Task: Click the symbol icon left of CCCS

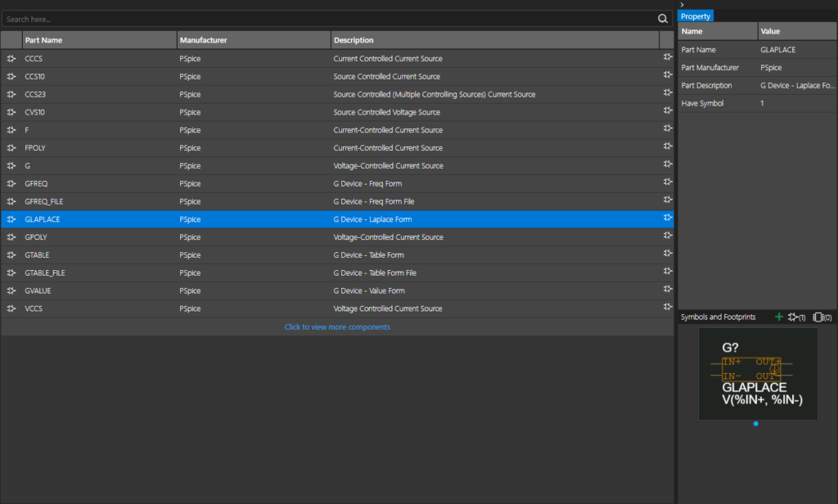Action: click(11, 58)
